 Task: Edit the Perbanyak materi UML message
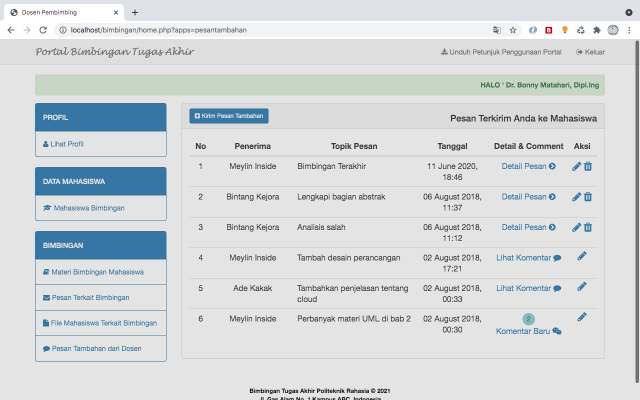pyautogui.click(x=582, y=317)
